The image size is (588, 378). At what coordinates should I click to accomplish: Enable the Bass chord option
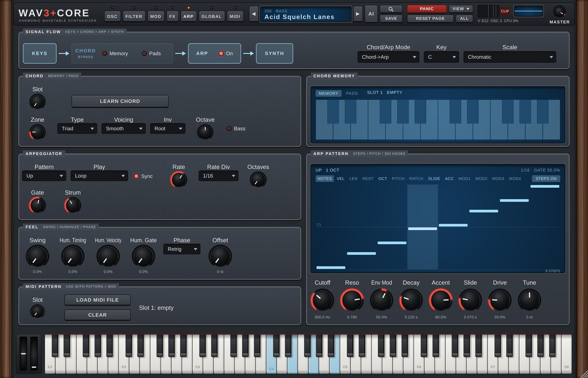(x=236, y=129)
